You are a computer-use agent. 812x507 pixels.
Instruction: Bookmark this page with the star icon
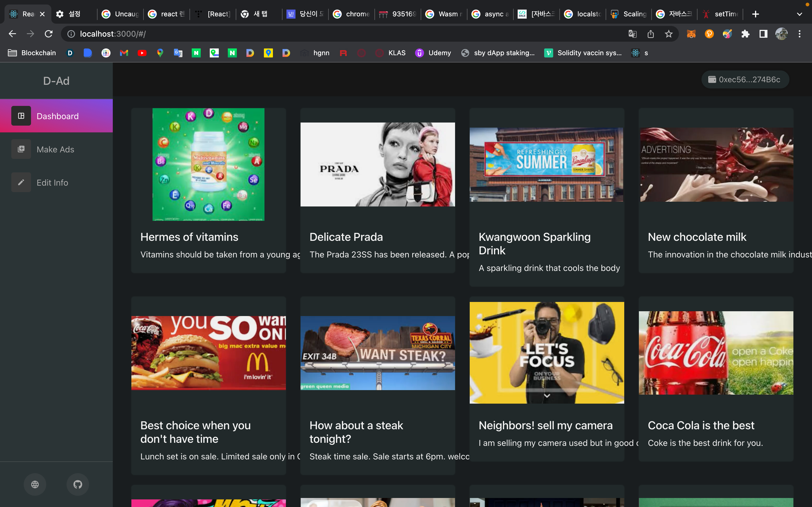pyautogui.click(x=669, y=34)
